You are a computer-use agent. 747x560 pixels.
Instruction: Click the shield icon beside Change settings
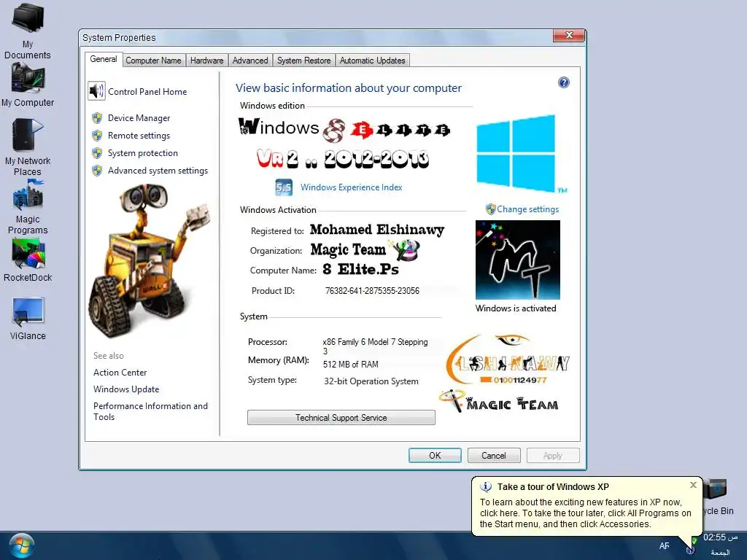coord(490,209)
